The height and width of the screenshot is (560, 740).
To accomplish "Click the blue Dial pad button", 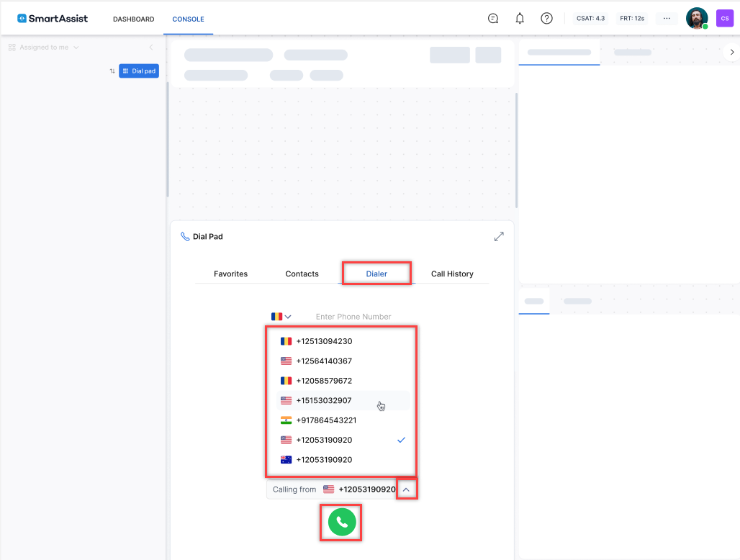I will [138, 71].
